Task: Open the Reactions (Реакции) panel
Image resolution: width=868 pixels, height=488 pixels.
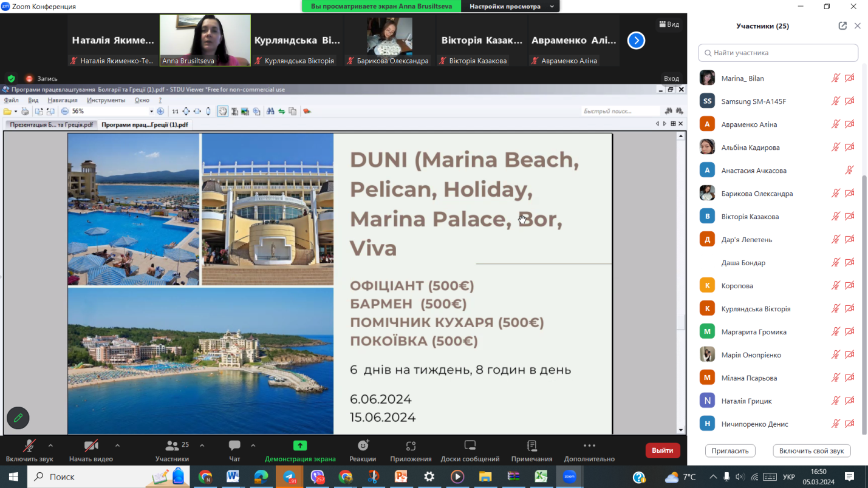Action: (x=363, y=446)
